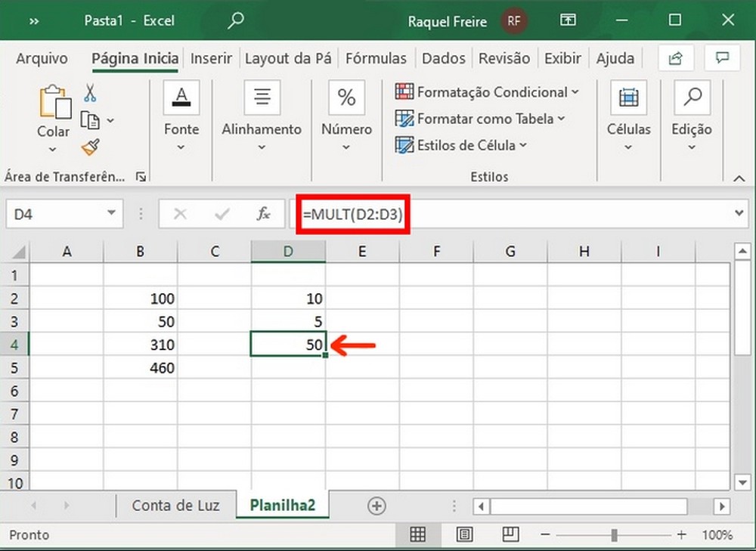756x551 pixels.
Task: Open the Inserir tab
Action: 211,59
